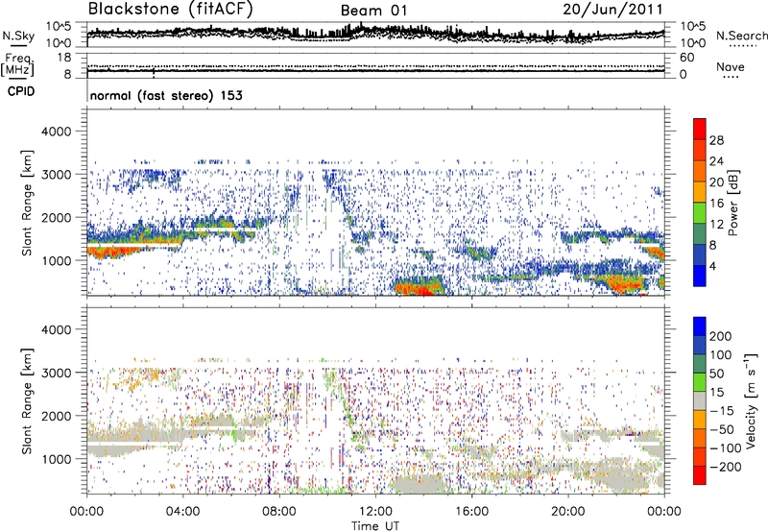Click the date "20/Jun/2011"
The height and width of the screenshot is (532, 768).
click(612, 10)
